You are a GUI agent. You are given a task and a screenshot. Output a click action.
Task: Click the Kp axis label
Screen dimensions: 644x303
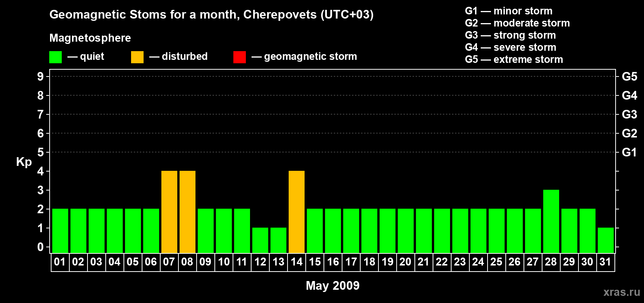click(x=24, y=162)
